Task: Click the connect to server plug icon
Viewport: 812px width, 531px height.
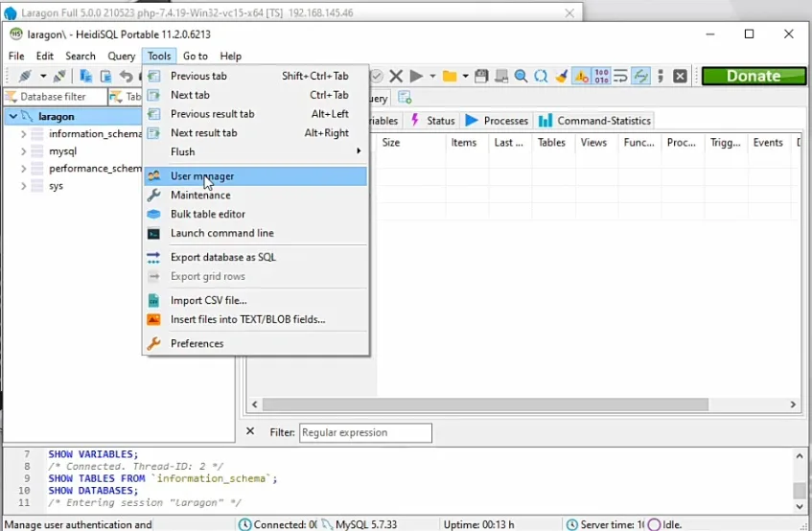Action: [25, 76]
